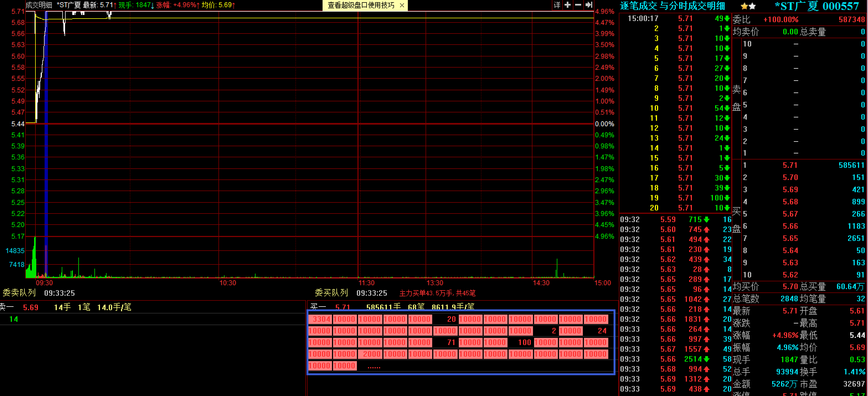This screenshot has height=396, width=868.
Task: Click the 振幅 4.96% value
Action: click(787, 348)
